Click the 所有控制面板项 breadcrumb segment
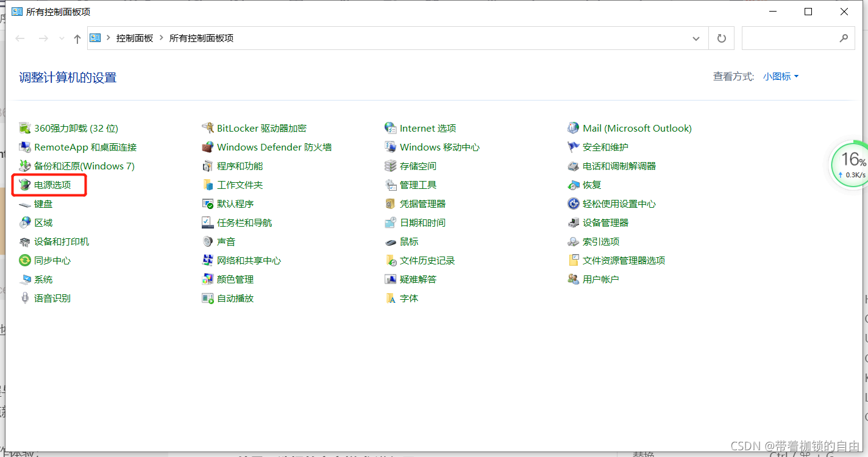The width and height of the screenshot is (868, 457). 201,38
